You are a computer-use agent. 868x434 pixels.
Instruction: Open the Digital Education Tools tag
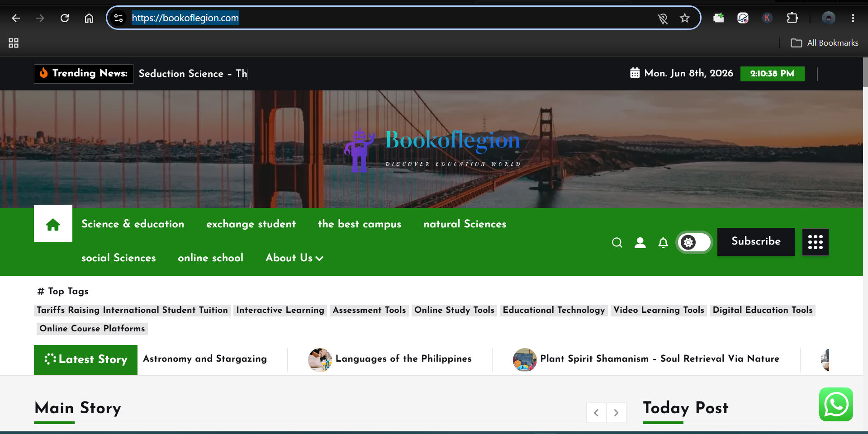[x=763, y=310]
